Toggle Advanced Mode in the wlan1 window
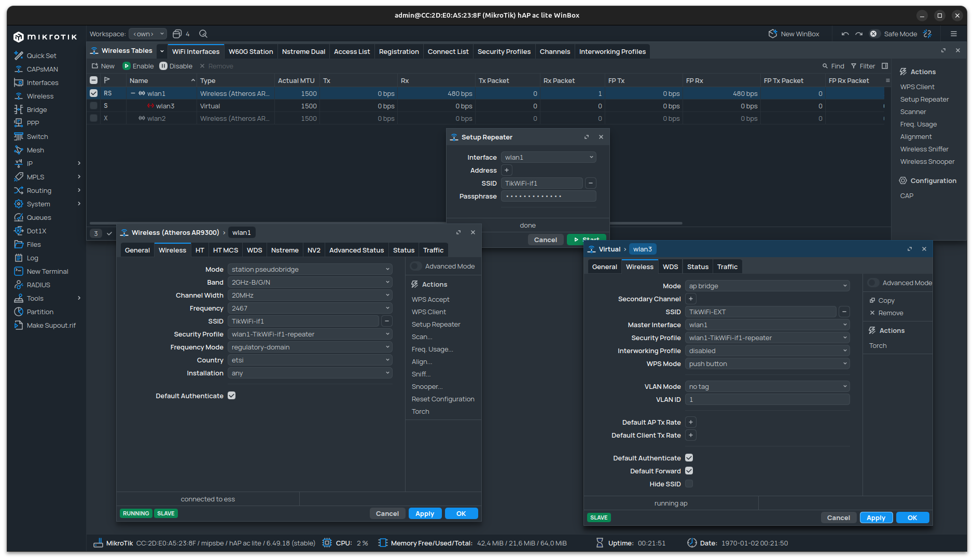 [x=416, y=266]
